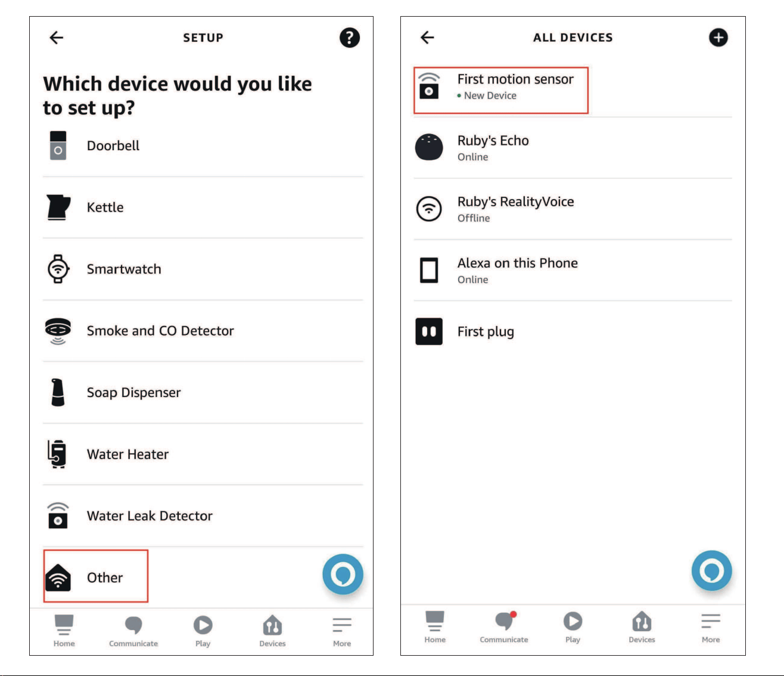Screen dimensions: 784x676
Task: Open Communicate tab on Setup screen
Action: [133, 631]
